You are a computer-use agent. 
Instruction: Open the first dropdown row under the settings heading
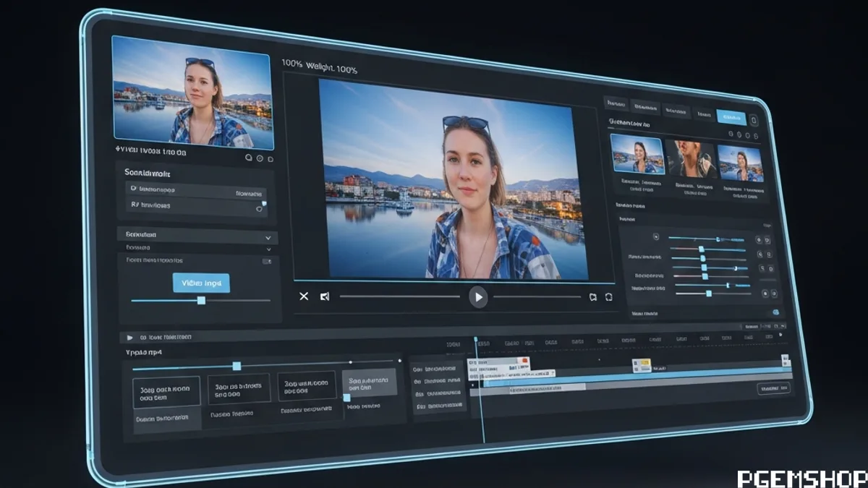coord(197,191)
